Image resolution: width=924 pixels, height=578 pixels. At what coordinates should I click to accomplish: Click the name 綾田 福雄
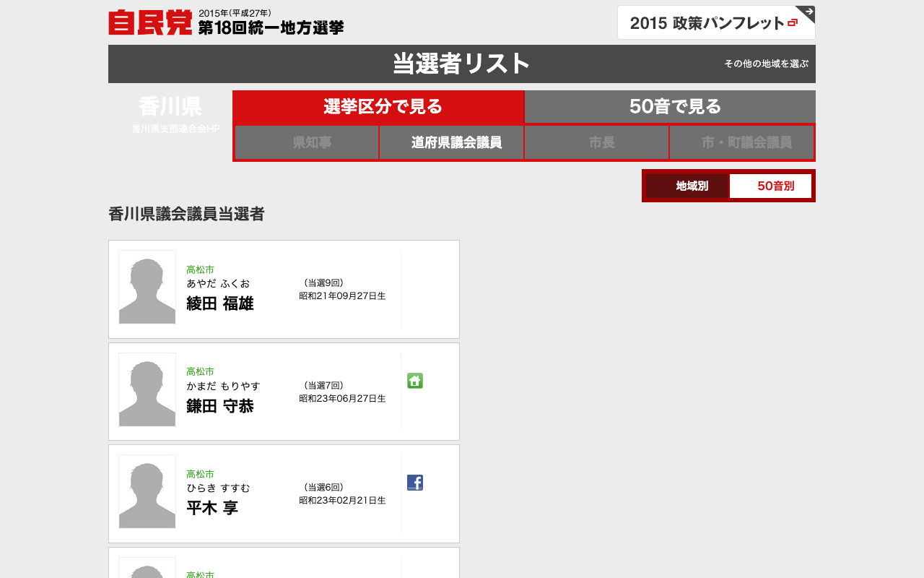pos(220,303)
